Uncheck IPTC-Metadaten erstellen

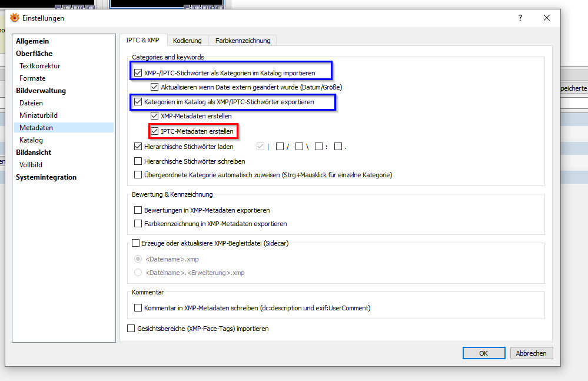click(154, 131)
